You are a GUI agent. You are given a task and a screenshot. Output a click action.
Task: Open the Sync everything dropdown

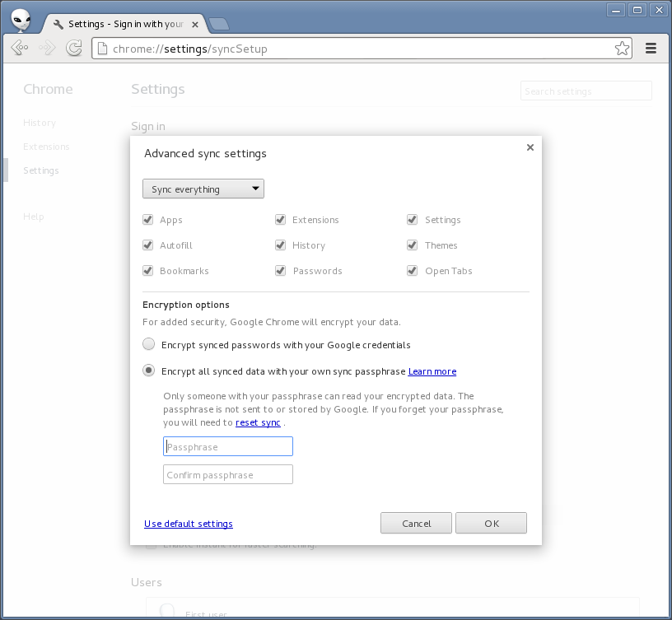[203, 189]
